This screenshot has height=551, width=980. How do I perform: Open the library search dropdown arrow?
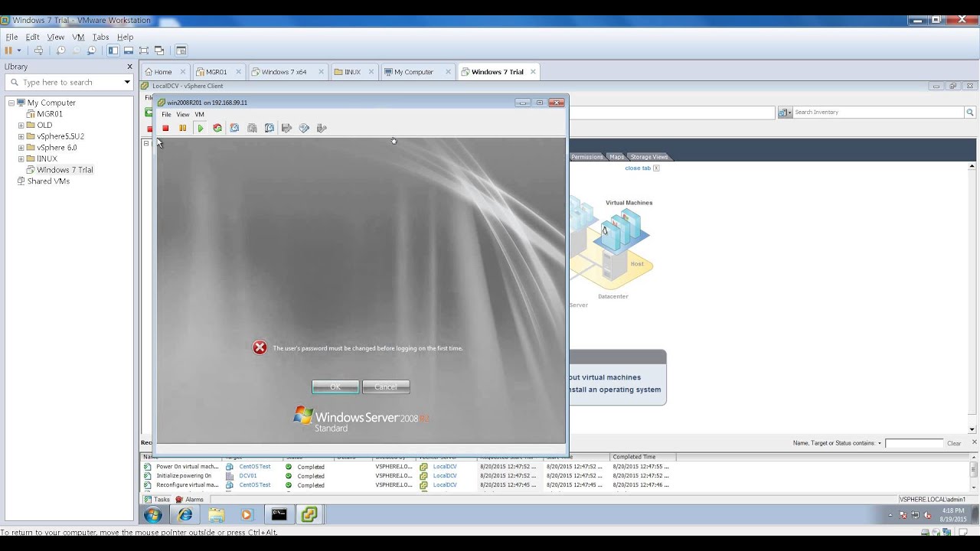[127, 82]
